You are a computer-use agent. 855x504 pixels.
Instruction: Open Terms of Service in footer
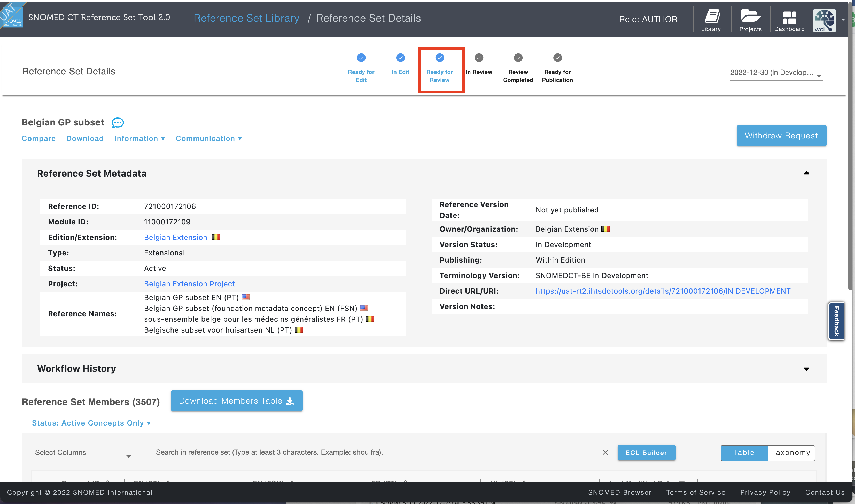[x=696, y=492]
